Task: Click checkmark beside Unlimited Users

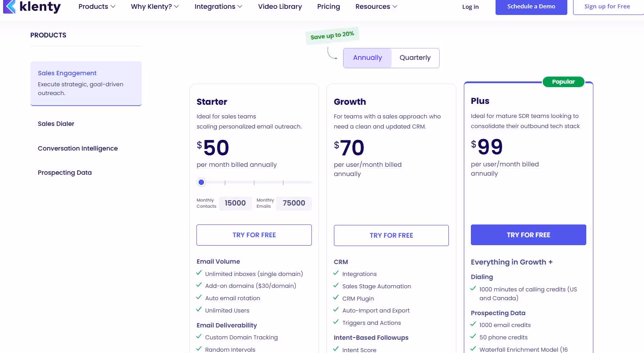Action: (199, 310)
